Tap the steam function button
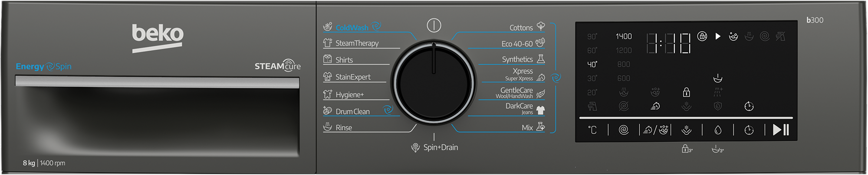This screenshot has height=175, width=868. pyautogui.click(x=687, y=130)
